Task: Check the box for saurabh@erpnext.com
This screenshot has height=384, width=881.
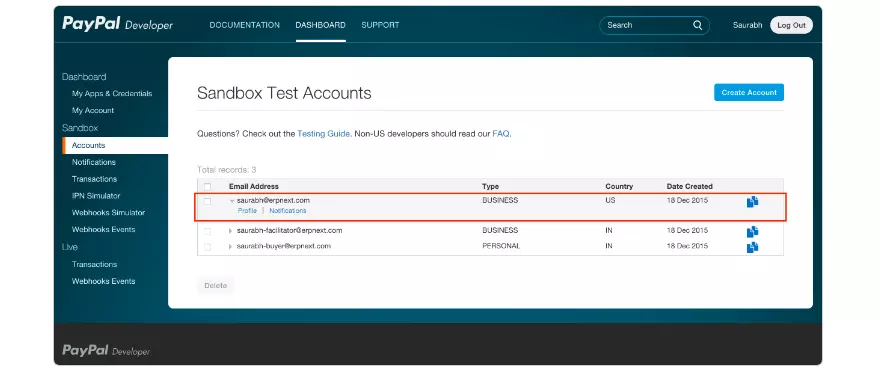Action: [207, 201]
